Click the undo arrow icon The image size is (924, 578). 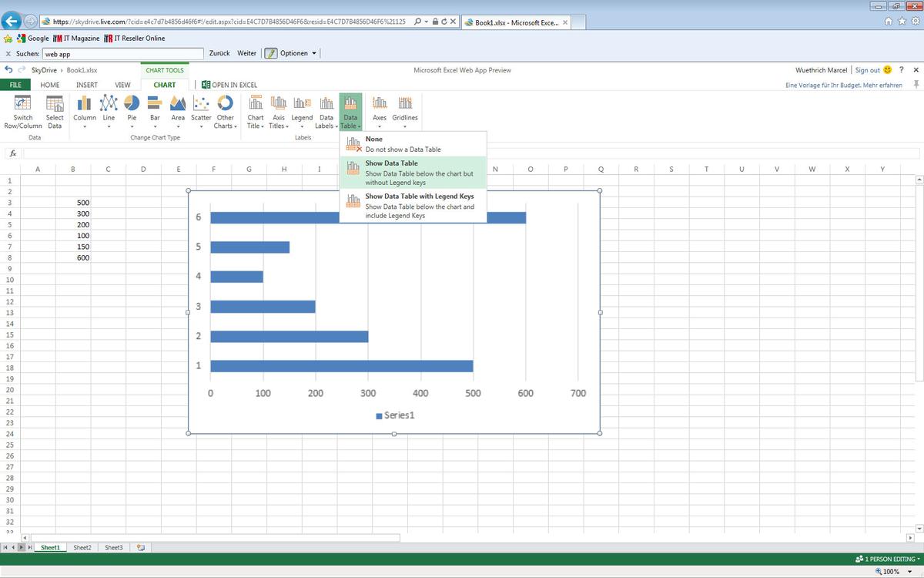click(x=8, y=70)
